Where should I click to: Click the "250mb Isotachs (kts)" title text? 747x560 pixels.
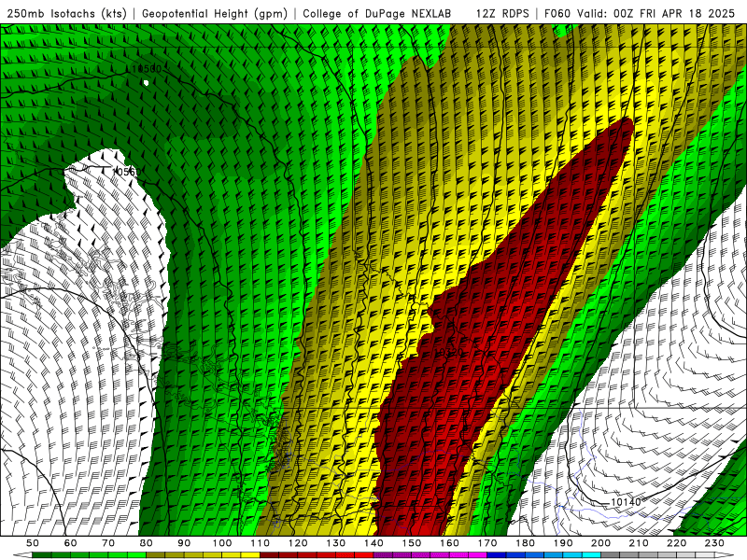[x=66, y=13]
